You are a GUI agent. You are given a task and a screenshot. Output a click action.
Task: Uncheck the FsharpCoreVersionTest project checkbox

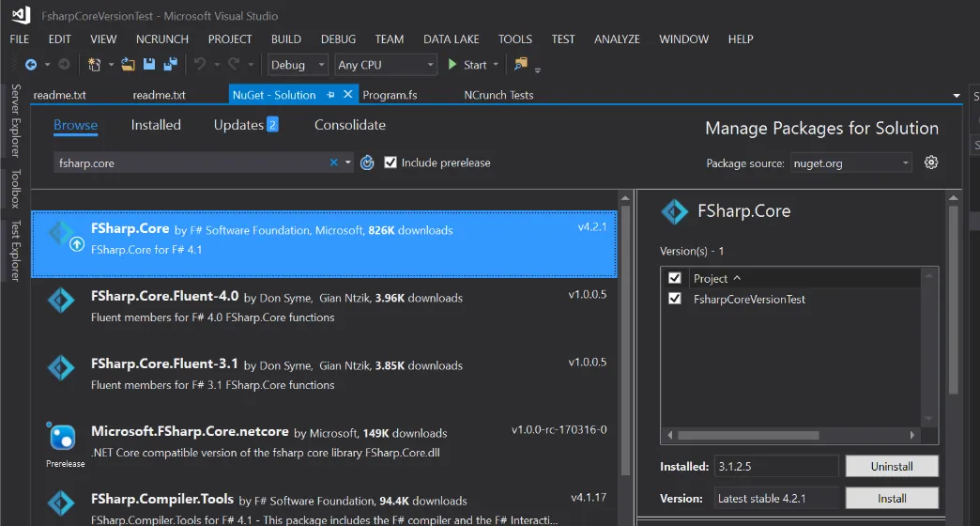pos(674,299)
